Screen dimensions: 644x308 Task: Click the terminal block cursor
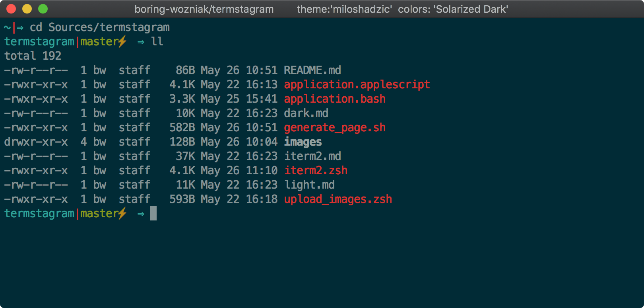153,213
